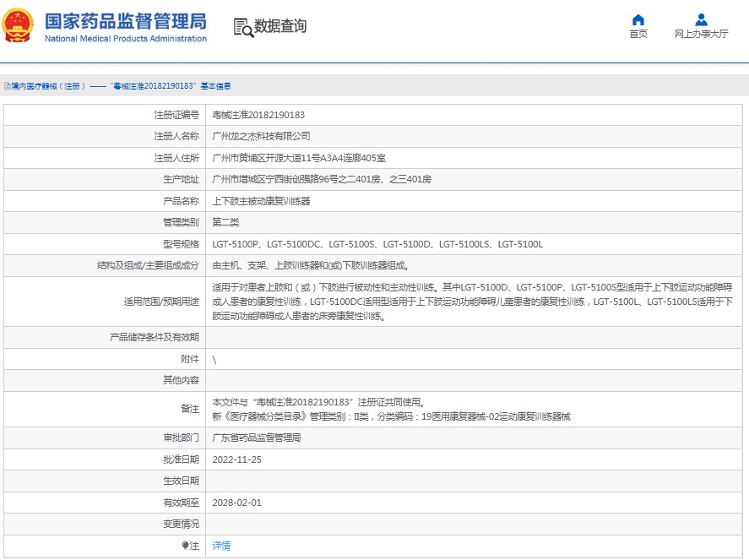Click the 生产地址 label
Screen dimensions: 749x560
(x=181, y=179)
